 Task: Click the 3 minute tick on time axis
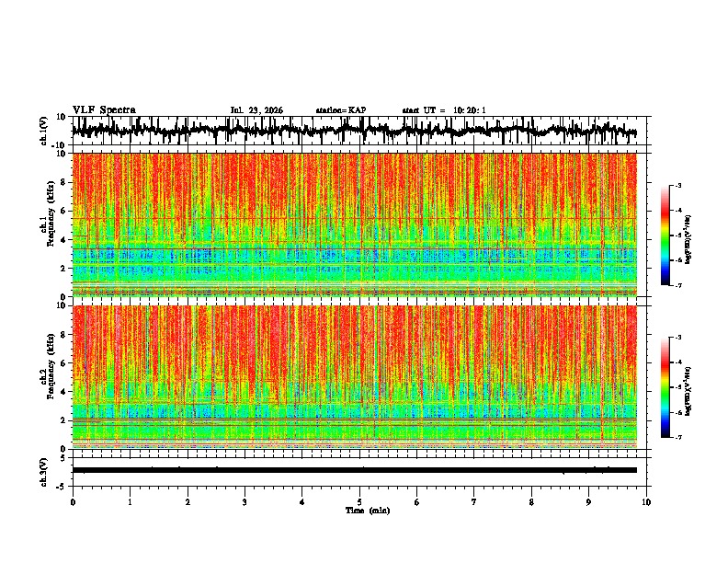(x=245, y=502)
